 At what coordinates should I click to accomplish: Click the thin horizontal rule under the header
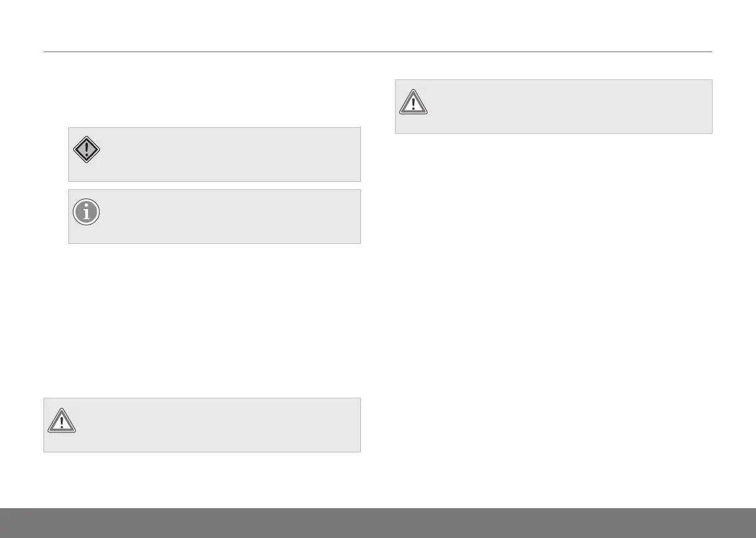[378, 52]
